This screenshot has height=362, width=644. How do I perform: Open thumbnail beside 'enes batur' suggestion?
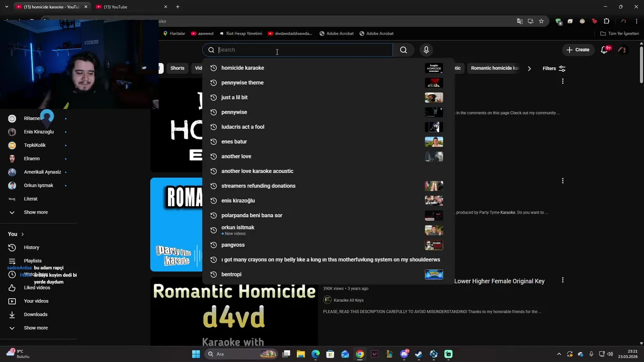[x=434, y=142]
